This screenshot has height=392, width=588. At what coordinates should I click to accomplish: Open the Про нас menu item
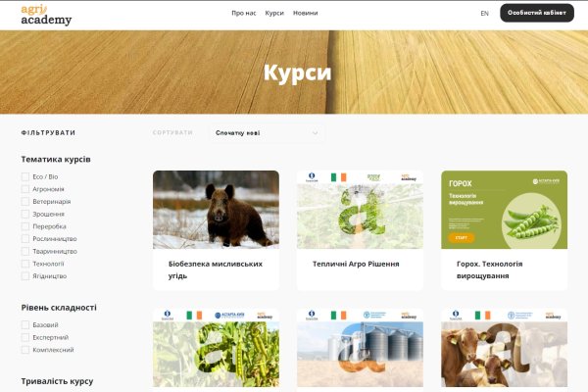click(244, 13)
